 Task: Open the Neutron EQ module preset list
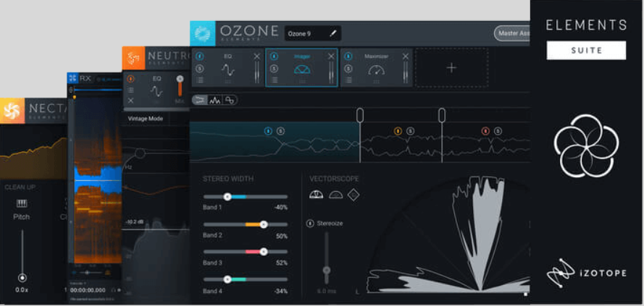pyautogui.click(x=130, y=90)
